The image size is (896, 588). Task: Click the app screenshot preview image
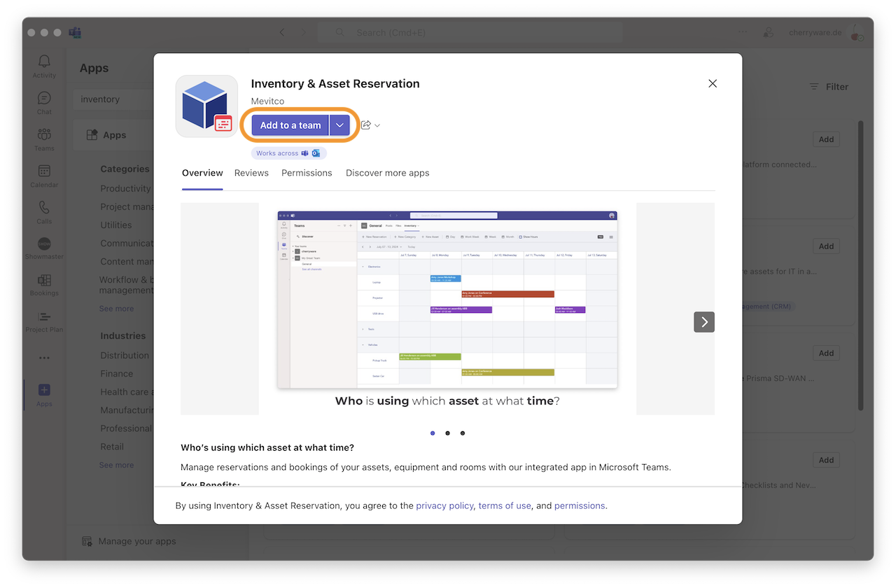[447, 300]
